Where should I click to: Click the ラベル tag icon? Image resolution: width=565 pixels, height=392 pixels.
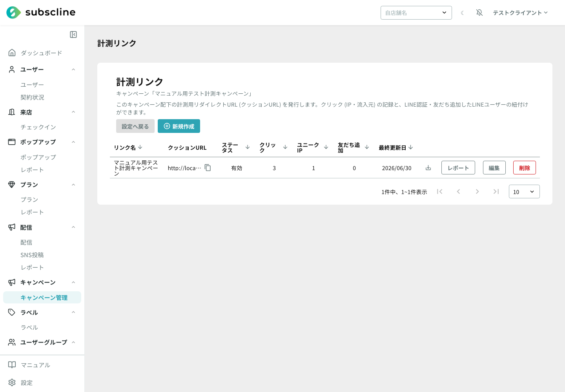click(x=12, y=312)
